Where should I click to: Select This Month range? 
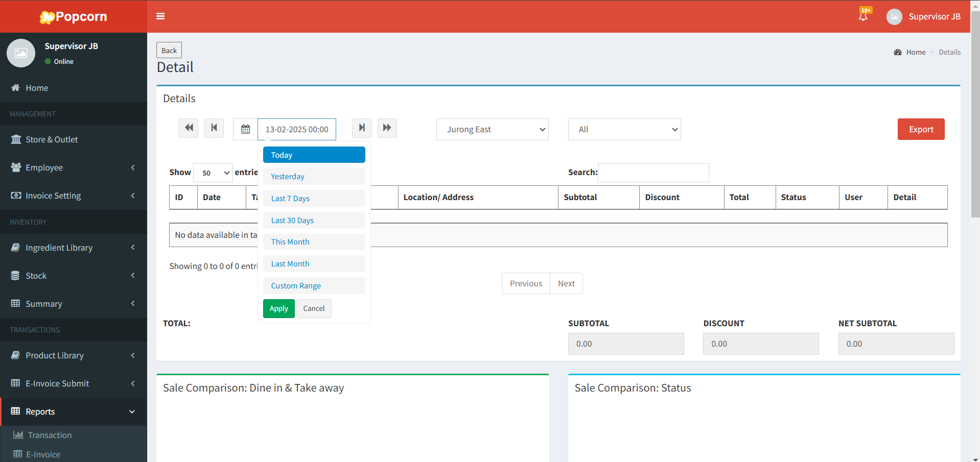[x=314, y=241]
